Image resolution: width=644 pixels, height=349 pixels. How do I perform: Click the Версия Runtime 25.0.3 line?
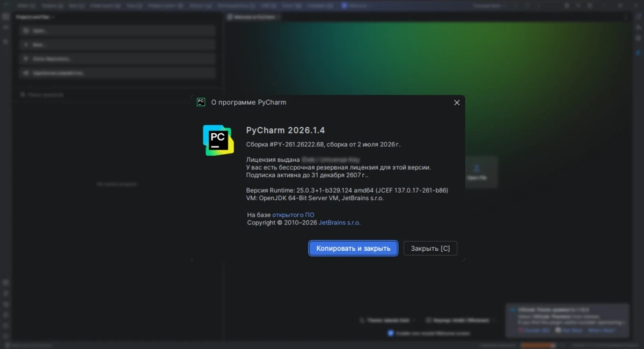[x=347, y=190]
